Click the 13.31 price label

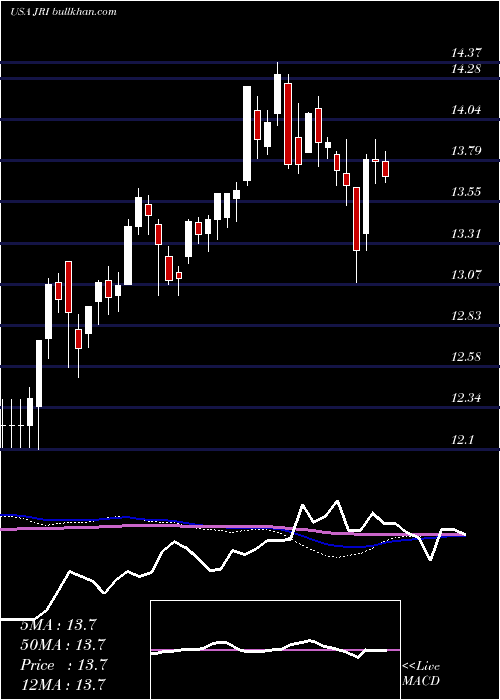[467, 233]
